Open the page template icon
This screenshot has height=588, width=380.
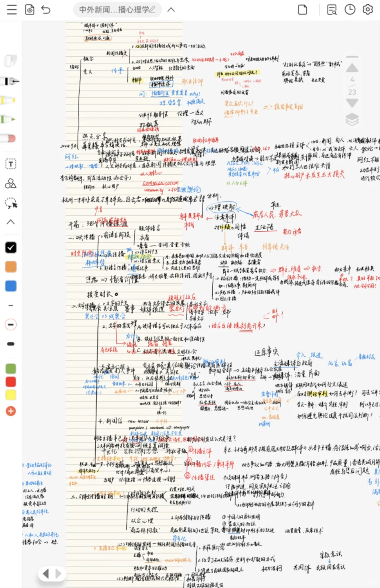click(x=302, y=9)
